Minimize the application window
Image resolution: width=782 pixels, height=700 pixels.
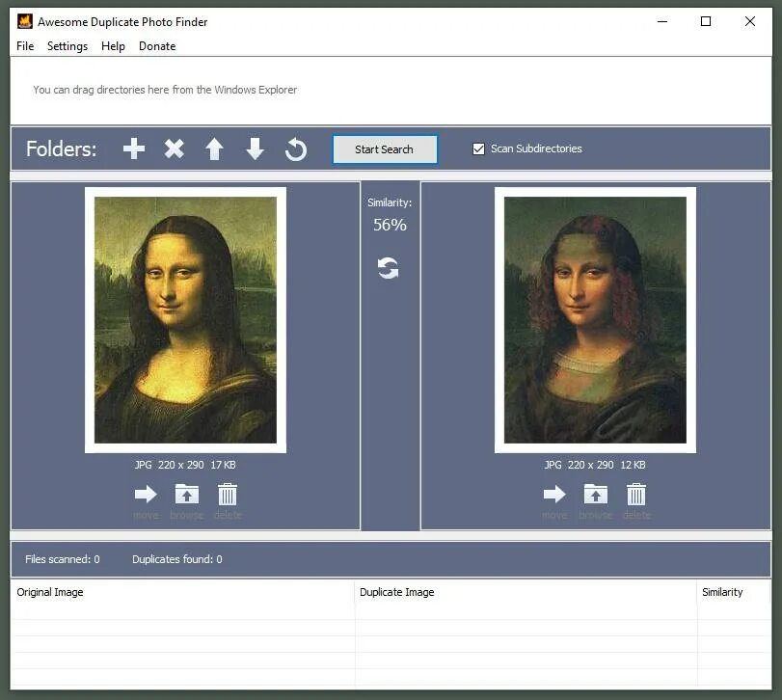click(662, 21)
